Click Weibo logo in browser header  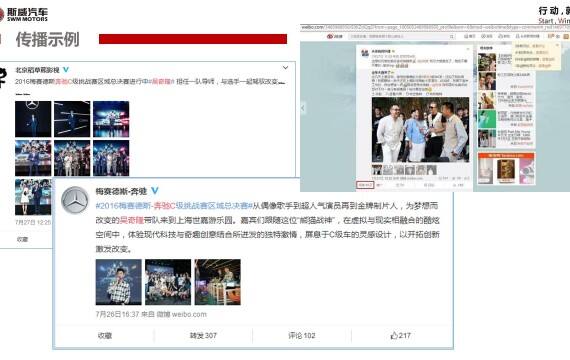click(x=335, y=36)
